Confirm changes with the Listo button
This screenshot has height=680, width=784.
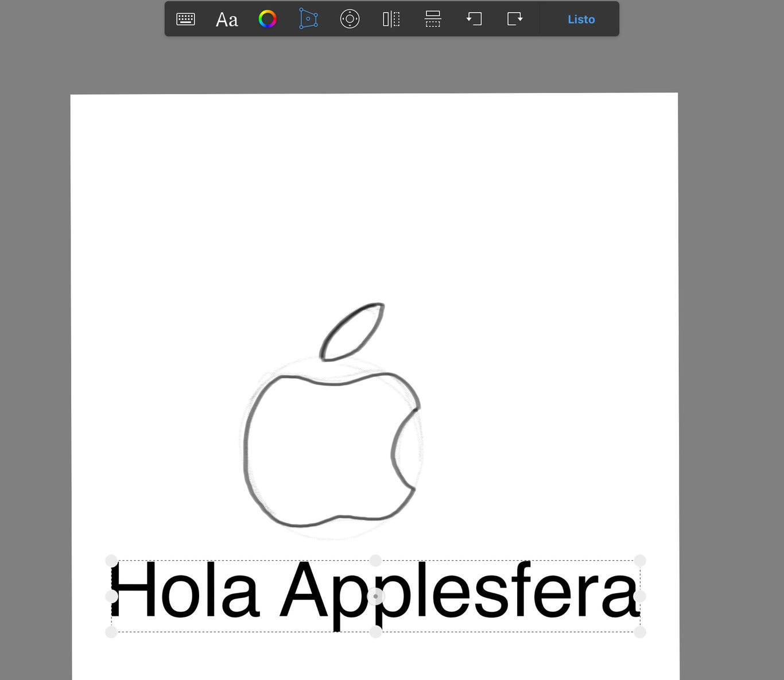(581, 19)
